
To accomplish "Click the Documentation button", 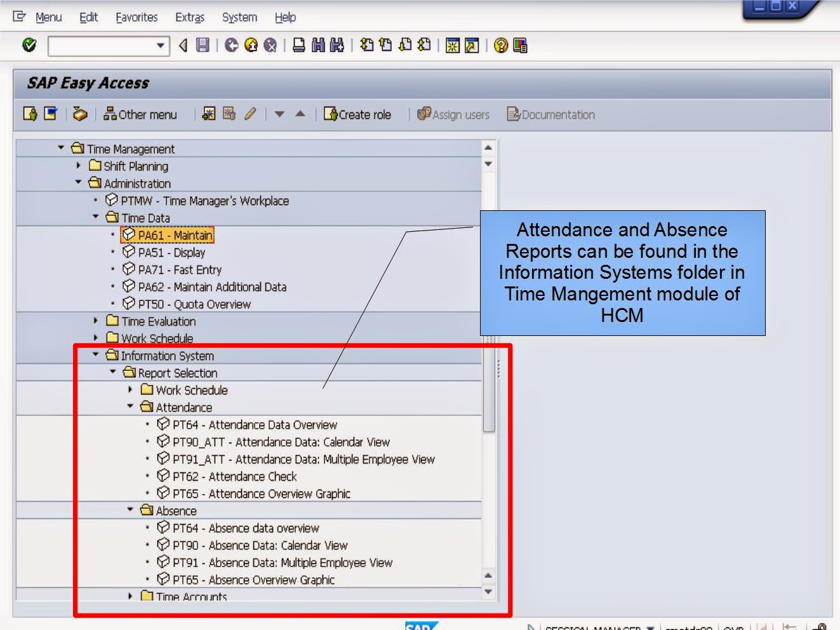I will coord(549,114).
